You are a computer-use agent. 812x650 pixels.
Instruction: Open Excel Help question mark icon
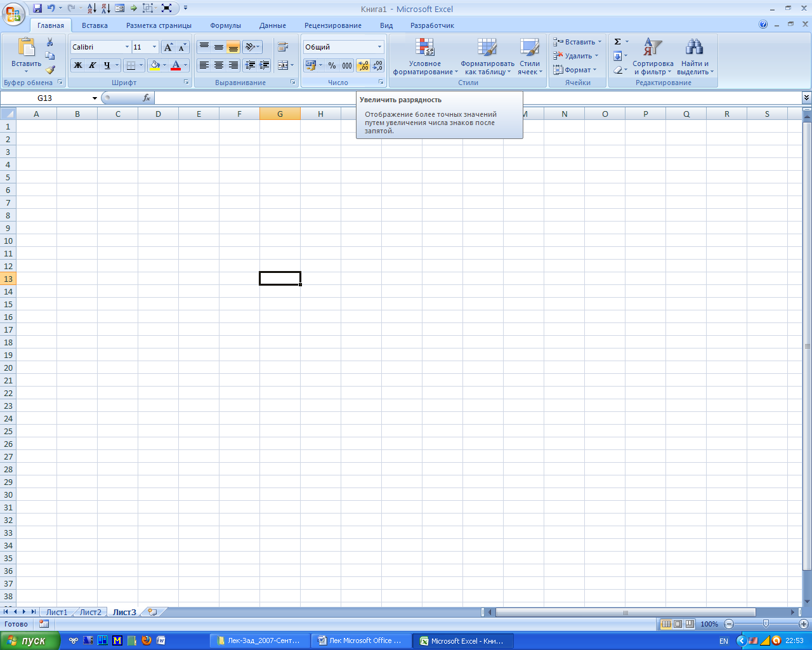coord(763,25)
